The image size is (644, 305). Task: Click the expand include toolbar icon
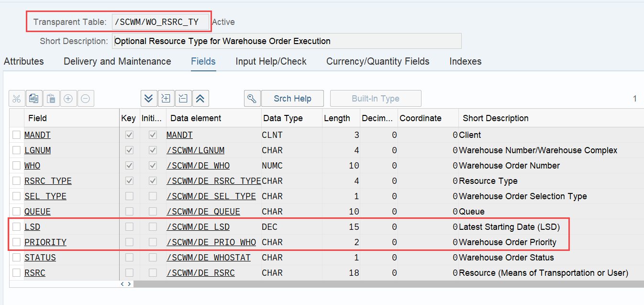tap(166, 99)
